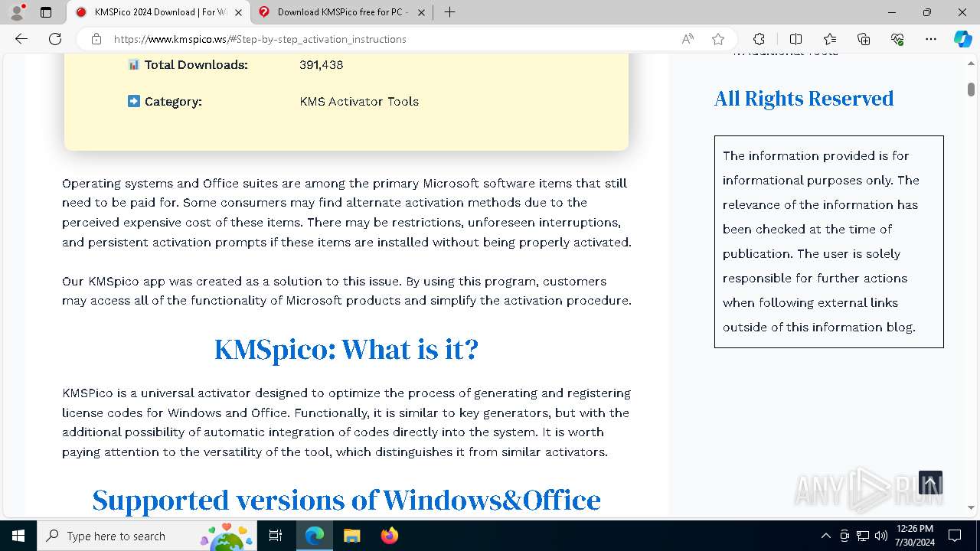Open Settings and more menu
Viewport: 980px width, 551px height.
[931, 39]
